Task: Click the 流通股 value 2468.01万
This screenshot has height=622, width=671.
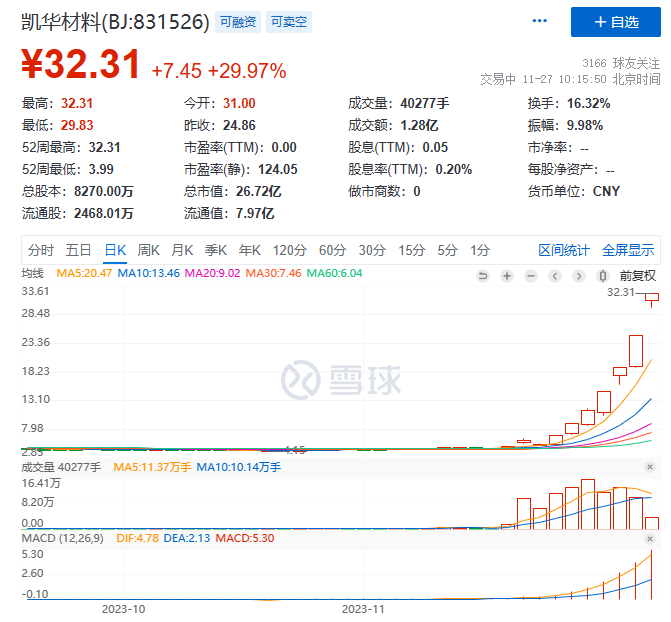Action: click(x=104, y=213)
